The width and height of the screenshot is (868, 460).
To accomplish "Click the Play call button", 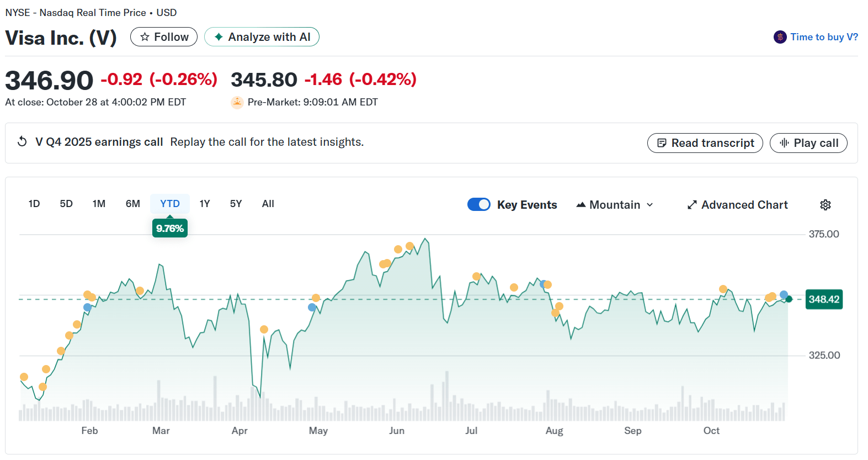I will pos(808,143).
